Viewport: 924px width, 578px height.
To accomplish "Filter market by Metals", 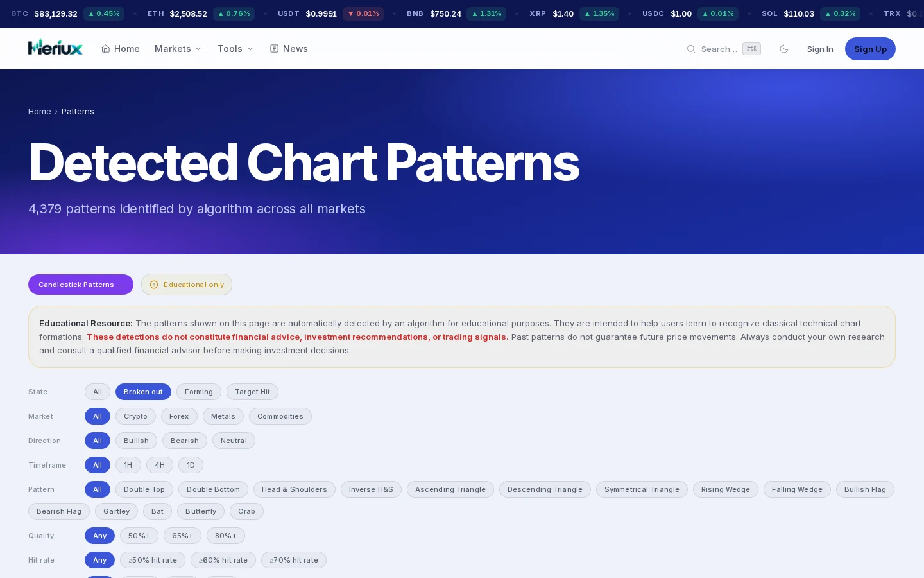I will 223,416.
